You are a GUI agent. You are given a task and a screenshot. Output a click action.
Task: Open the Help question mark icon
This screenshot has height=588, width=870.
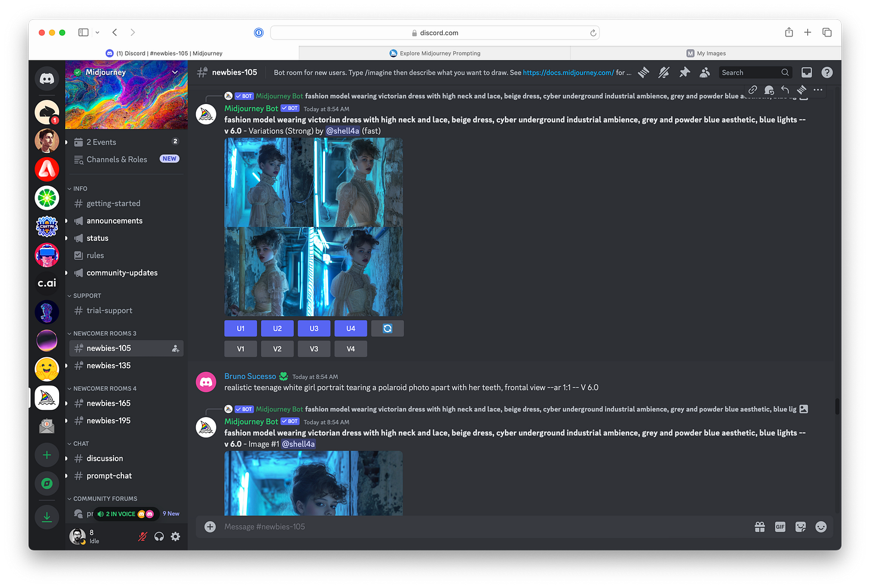827,72
